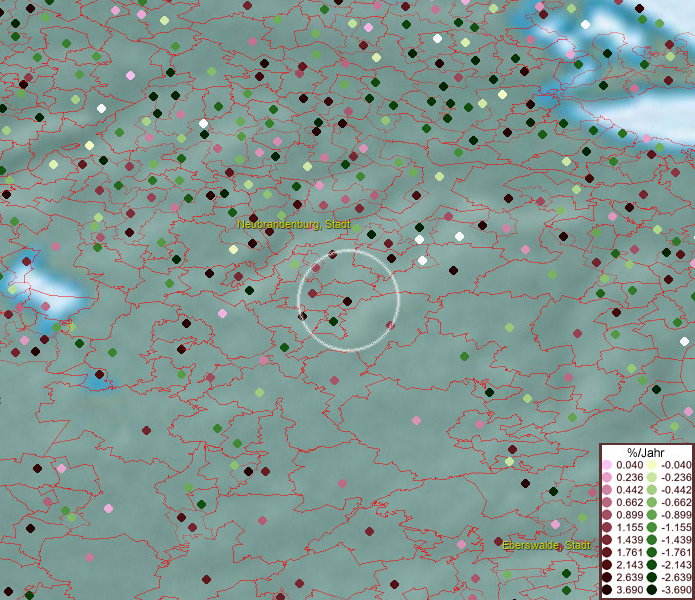The width and height of the screenshot is (695, 600).
Task: Click the legend value text '-0.236'
Action: pyautogui.click(x=676, y=477)
